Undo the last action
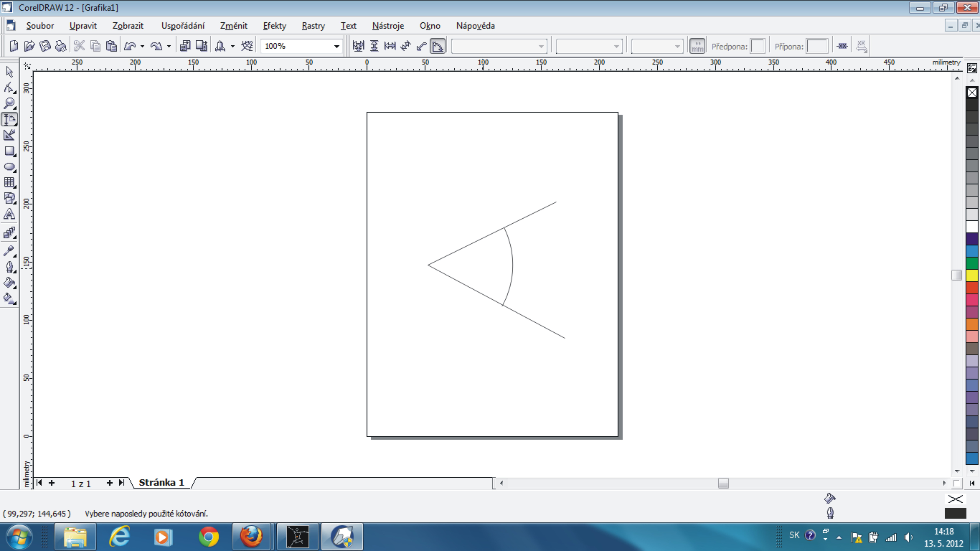Viewport: 980px width, 551px height. coord(130,46)
